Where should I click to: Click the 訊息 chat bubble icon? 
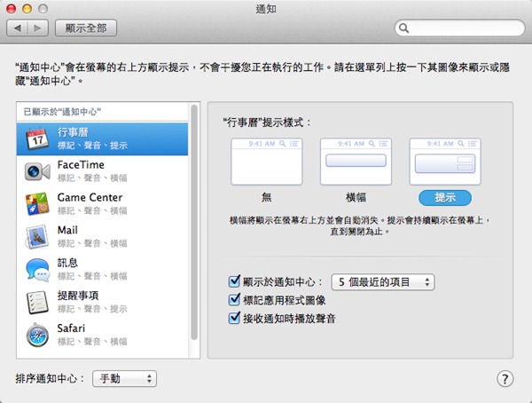[x=37, y=270]
